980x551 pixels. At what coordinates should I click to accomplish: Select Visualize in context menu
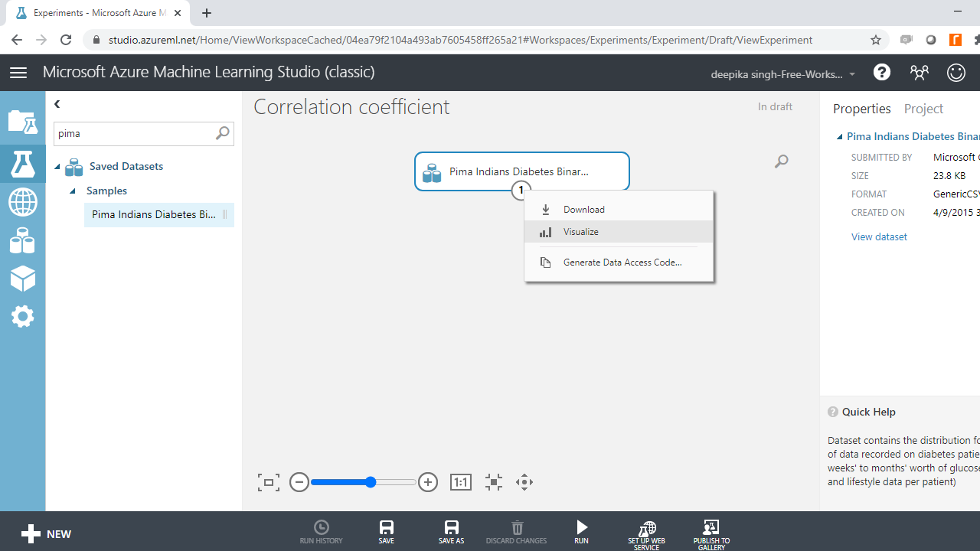coord(619,232)
